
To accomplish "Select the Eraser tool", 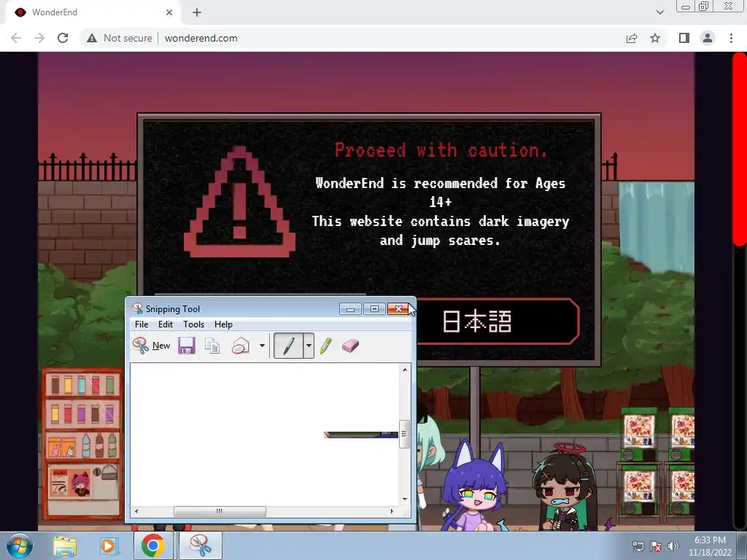I will pyautogui.click(x=350, y=346).
